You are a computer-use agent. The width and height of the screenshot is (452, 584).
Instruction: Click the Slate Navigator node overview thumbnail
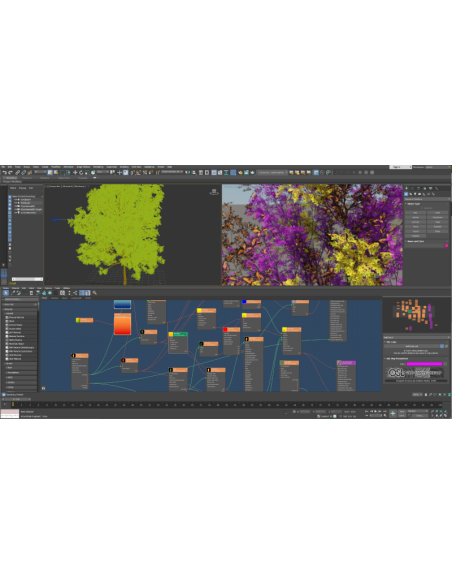(x=416, y=315)
